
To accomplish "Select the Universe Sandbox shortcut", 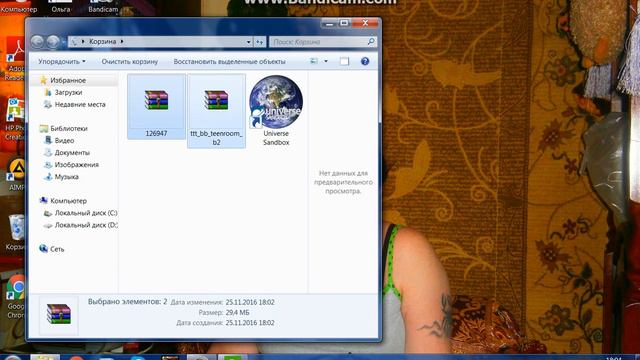I will [x=276, y=111].
